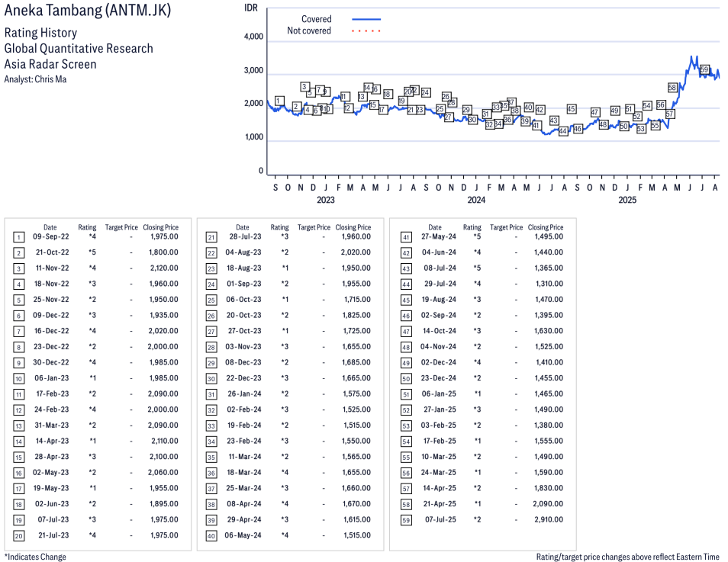Click chart marker 44 in the plot

coord(563,131)
